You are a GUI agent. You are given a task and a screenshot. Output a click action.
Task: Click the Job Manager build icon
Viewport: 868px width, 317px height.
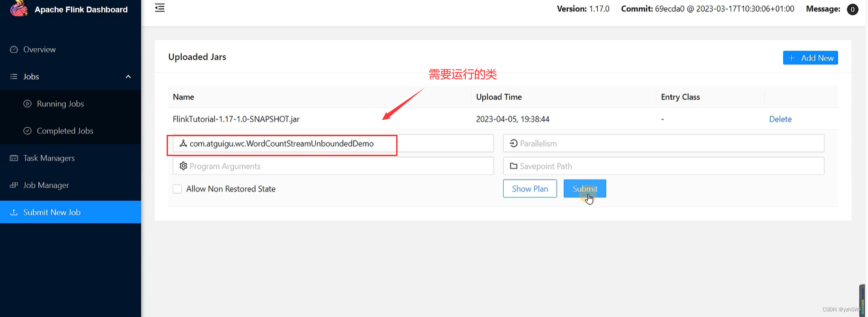coord(14,185)
